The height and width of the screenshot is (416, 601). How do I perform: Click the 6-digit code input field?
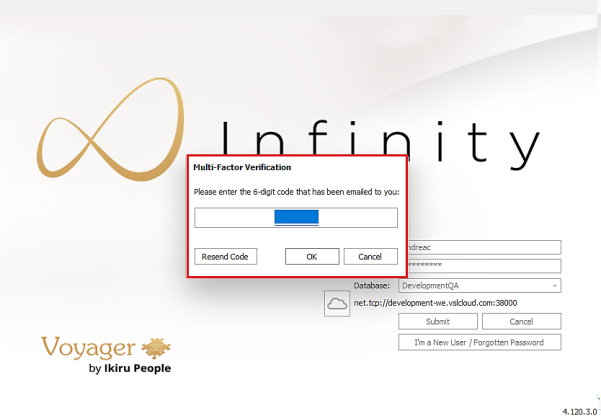click(296, 218)
